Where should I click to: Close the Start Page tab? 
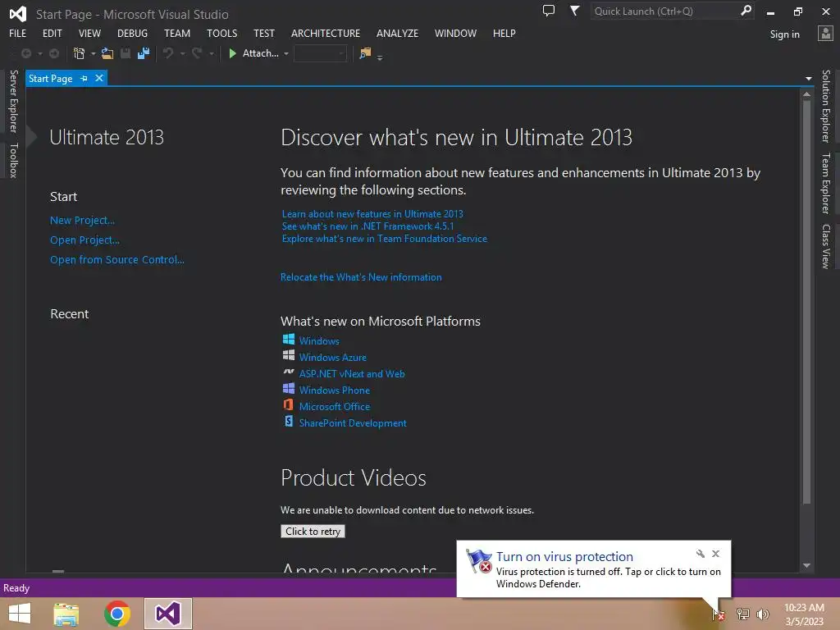click(99, 78)
